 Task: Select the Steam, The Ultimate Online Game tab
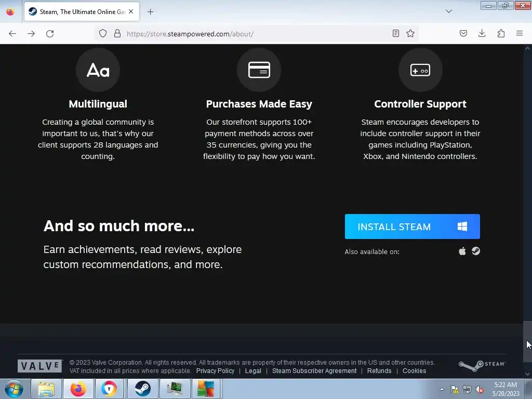[82, 11]
